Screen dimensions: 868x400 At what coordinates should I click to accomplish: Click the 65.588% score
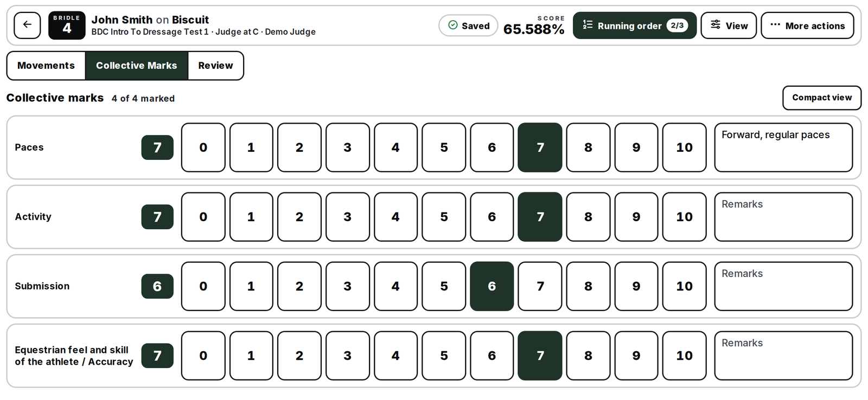point(534,29)
